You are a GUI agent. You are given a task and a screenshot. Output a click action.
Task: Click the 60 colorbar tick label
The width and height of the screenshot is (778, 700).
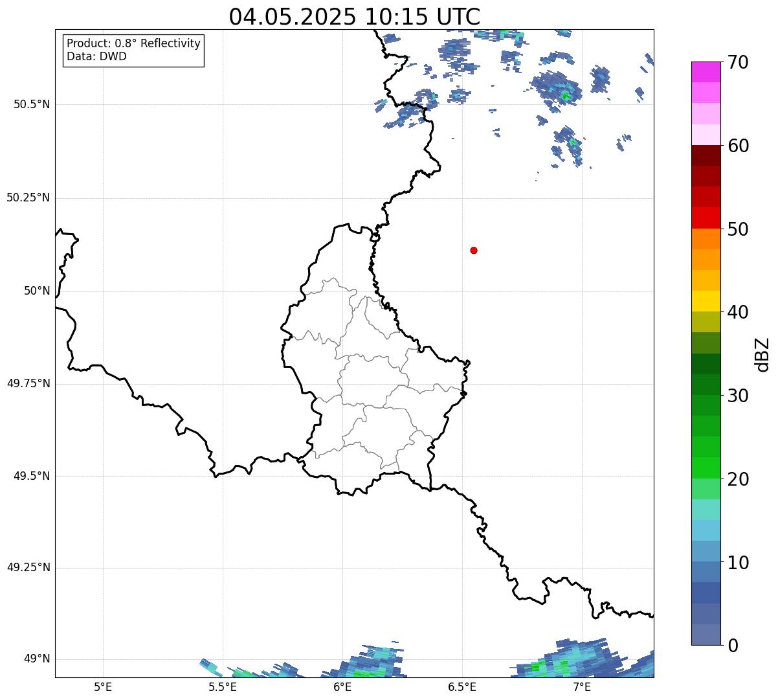(x=738, y=146)
